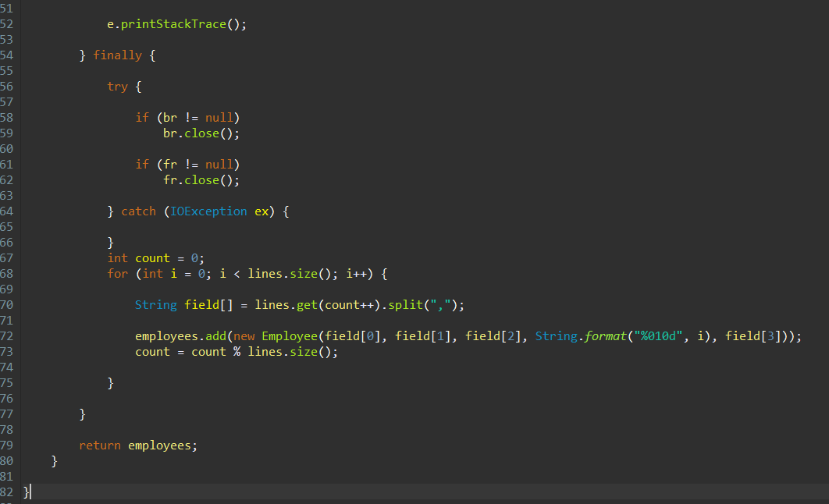Click line number 52 in the gutter
The height and width of the screenshot is (504, 829).
pos(8,23)
